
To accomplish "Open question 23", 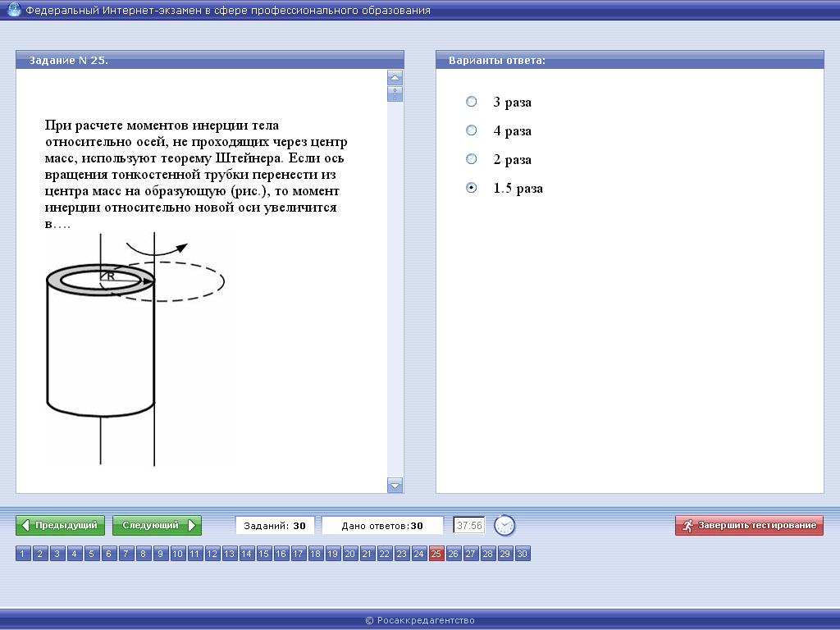I will 401,554.
